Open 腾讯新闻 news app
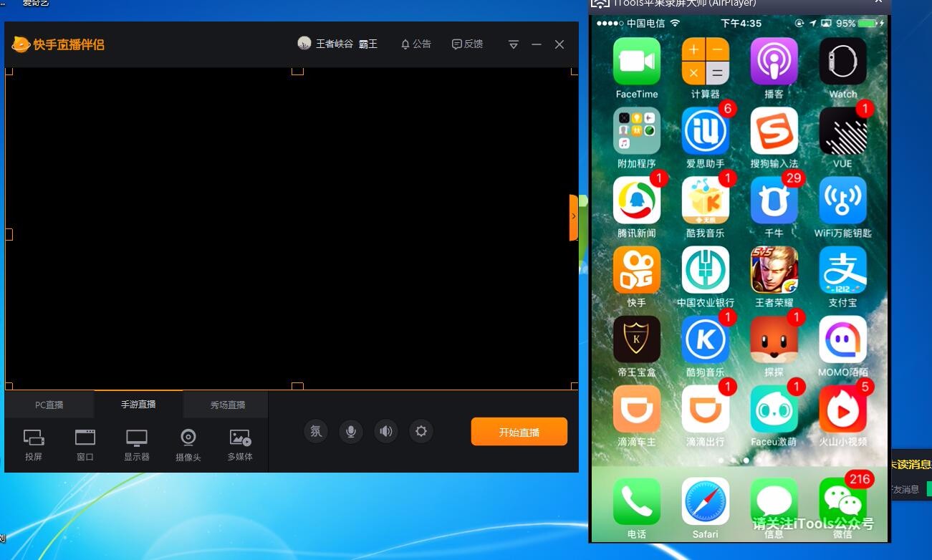 [x=637, y=201]
